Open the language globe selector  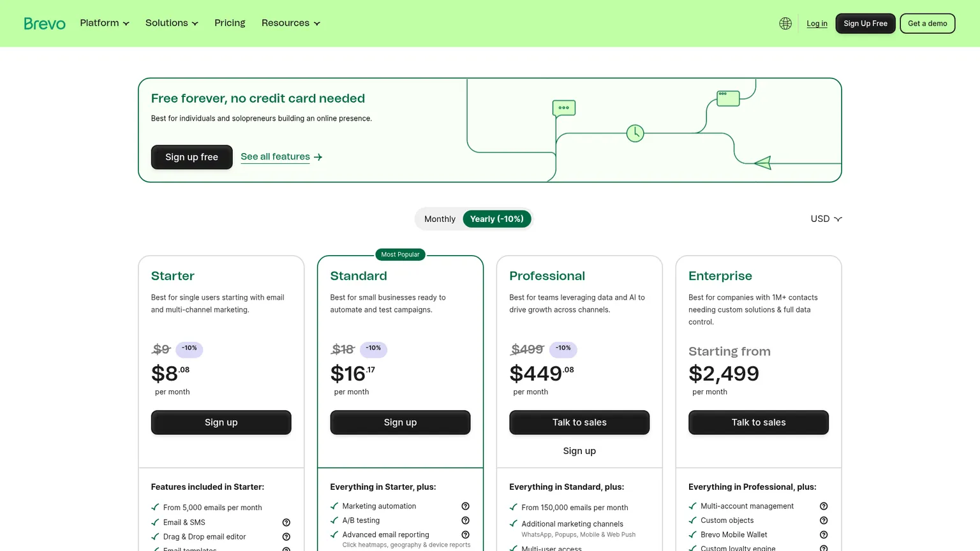(x=785, y=24)
